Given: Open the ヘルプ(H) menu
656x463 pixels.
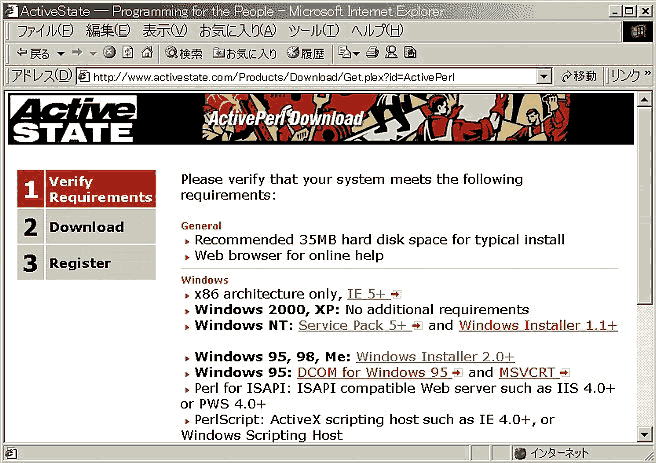Looking at the screenshot, I should (x=377, y=31).
